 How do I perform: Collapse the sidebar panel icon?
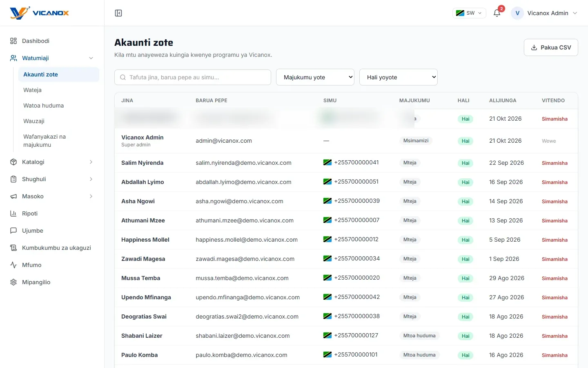118,13
